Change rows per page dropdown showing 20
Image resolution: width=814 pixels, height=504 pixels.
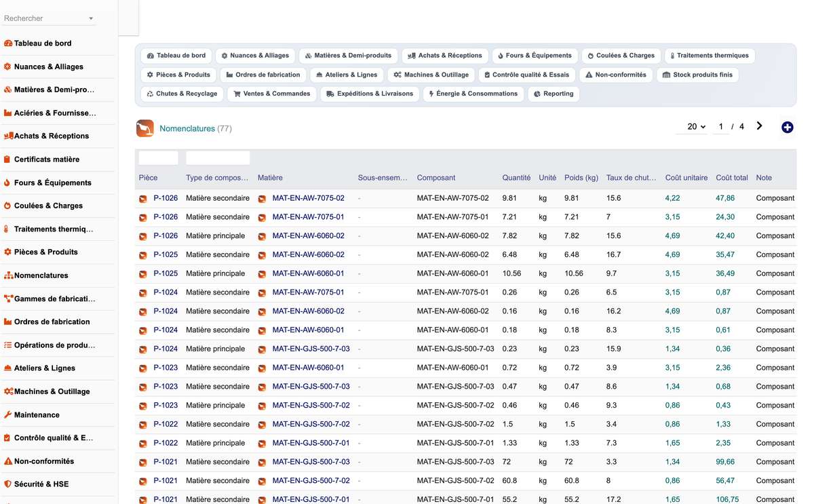[693, 126]
